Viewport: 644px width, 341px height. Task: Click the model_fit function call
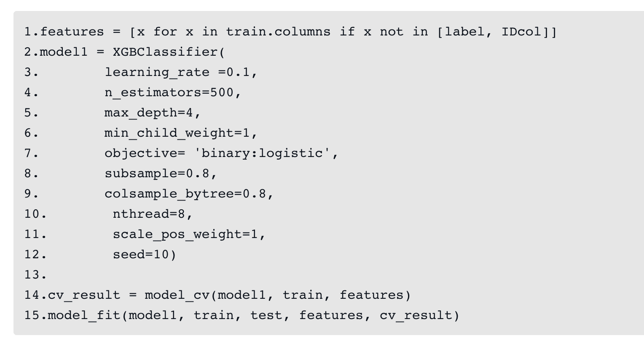coord(84,315)
